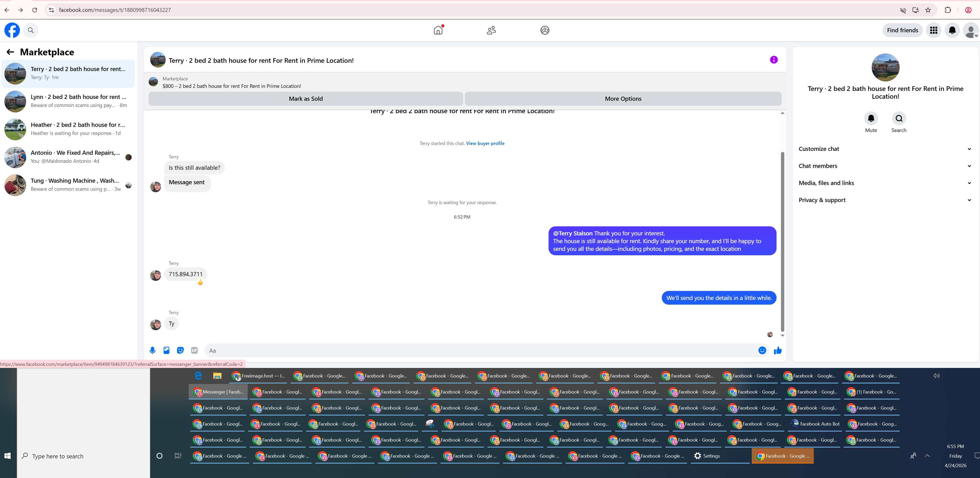The width and height of the screenshot is (980, 478).
Task: Attach a photo using the image icon
Action: (166, 350)
